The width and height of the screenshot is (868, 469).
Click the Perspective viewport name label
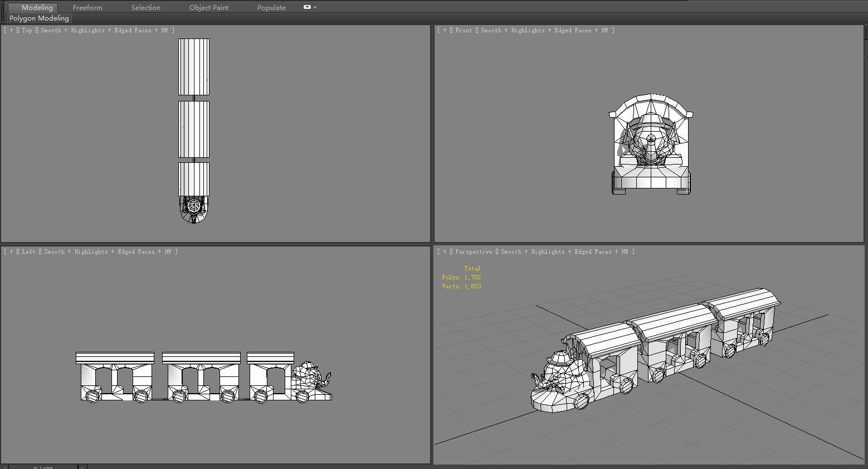pos(474,252)
